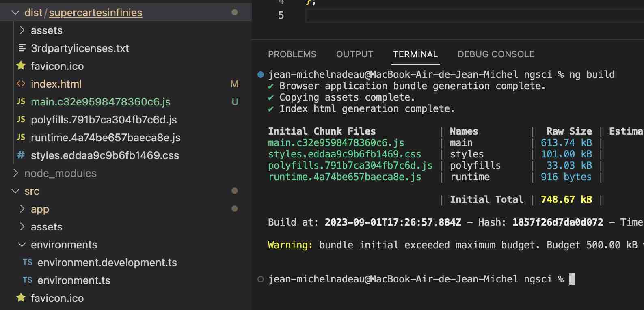
Task: Click the TS icon beside environment.development.ts
Action: coord(27,262)
